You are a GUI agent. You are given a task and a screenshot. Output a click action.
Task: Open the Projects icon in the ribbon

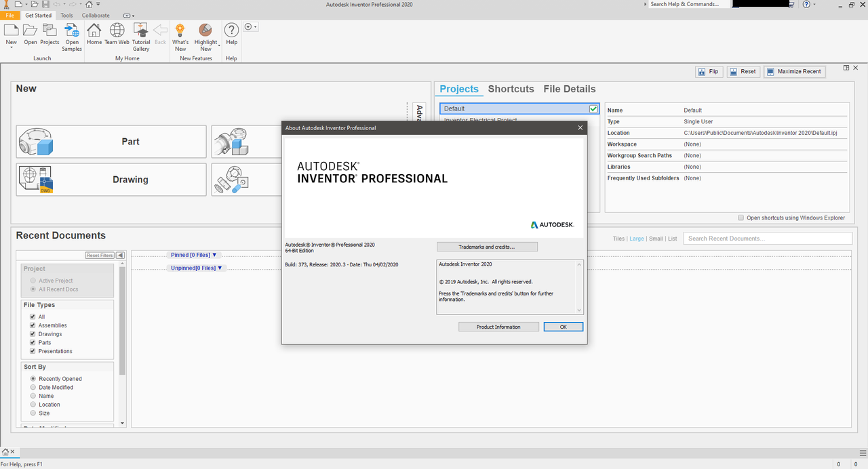pyautogui.click(x=50, y=30)
